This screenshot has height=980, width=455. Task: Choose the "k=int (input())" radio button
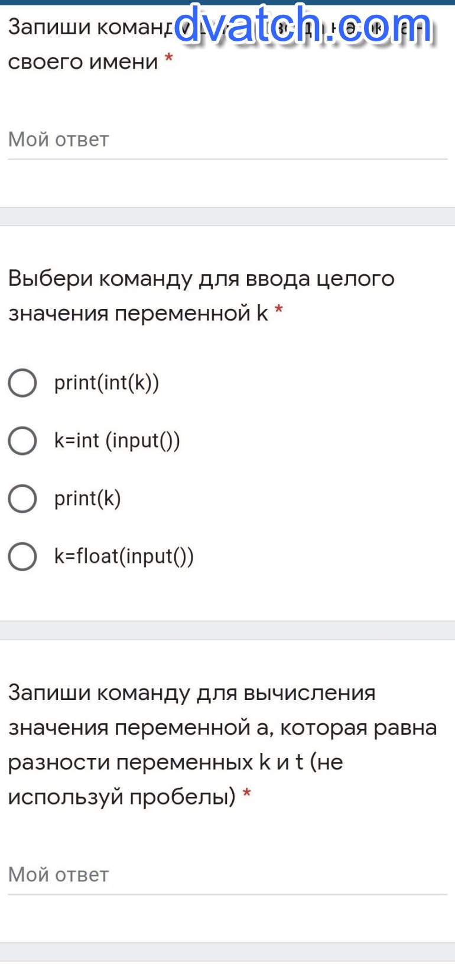(22, 441)
